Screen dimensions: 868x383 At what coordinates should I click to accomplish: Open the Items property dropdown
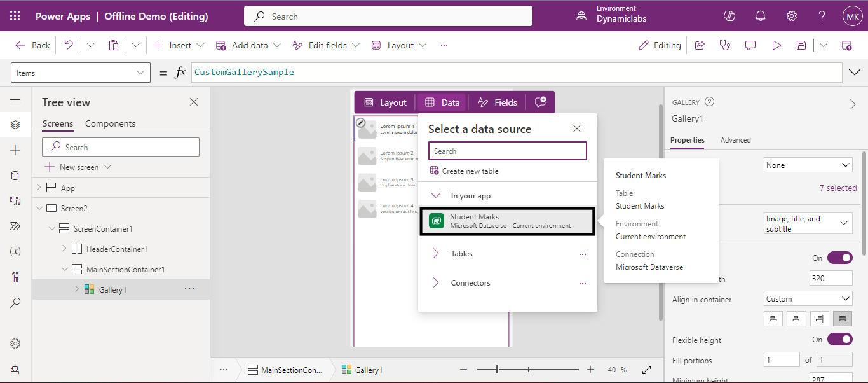point(80,73)
